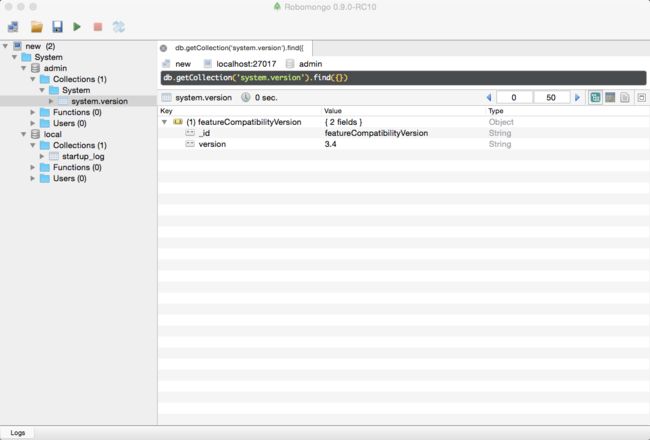The height and width of the screenshot is (440, 650).
Task: Run the query with green play button
Action: tap(77, 27)
